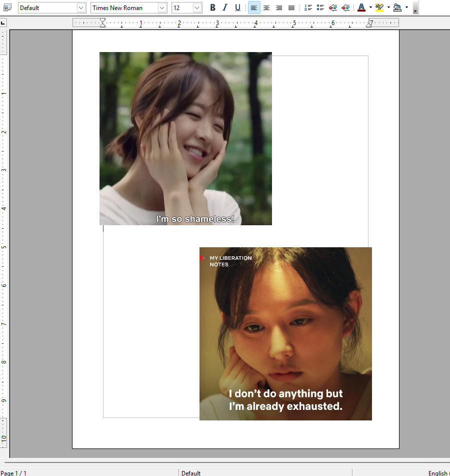The image size is (450, 476).
Task: Click the right indent marker on ruler
Action: click(368, 25)
